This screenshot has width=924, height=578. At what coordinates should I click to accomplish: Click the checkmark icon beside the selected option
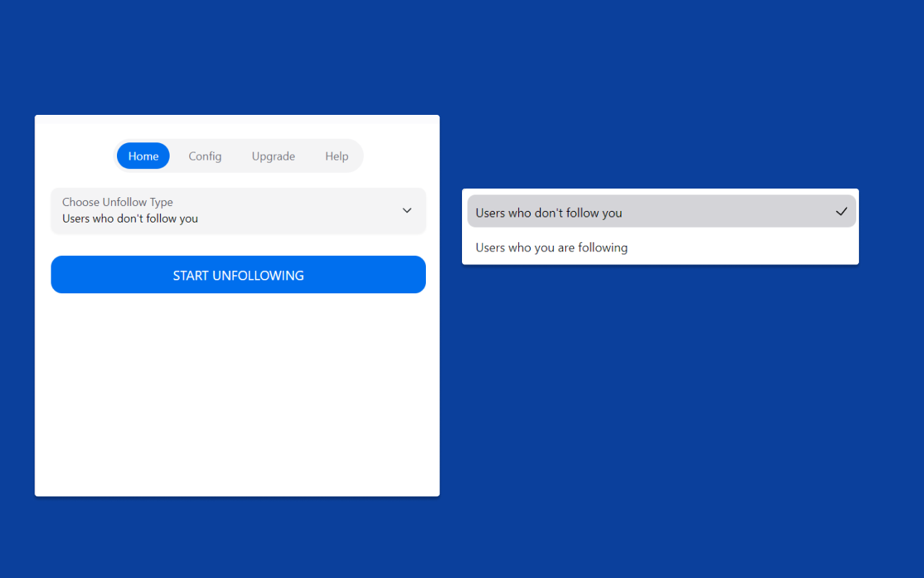(x=841, y=212)
